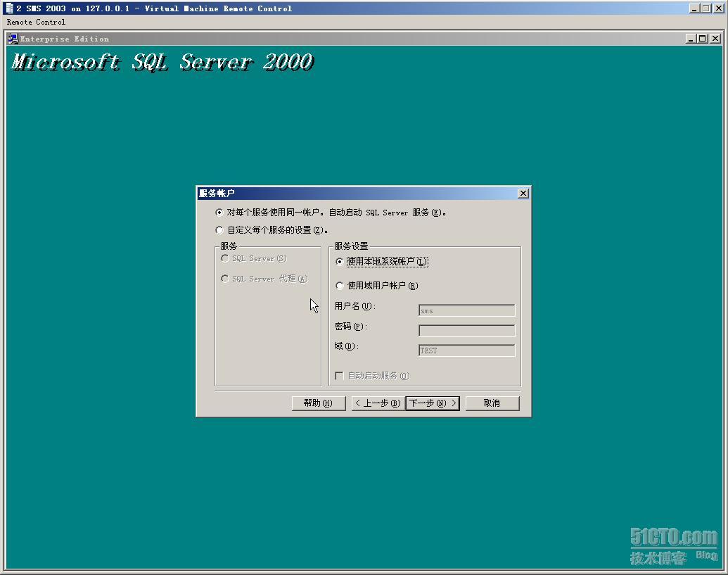Viewport: 728px width, 575px height.
Task: Click the Virtual Machine Remote Control title icon
Action: click(x=9, y=8)
